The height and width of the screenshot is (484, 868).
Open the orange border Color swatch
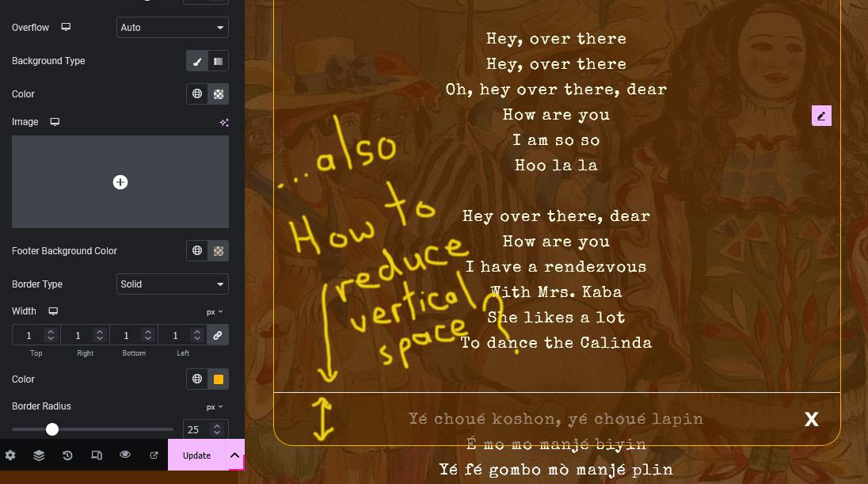pyautogui.click(x=218, y=379)
